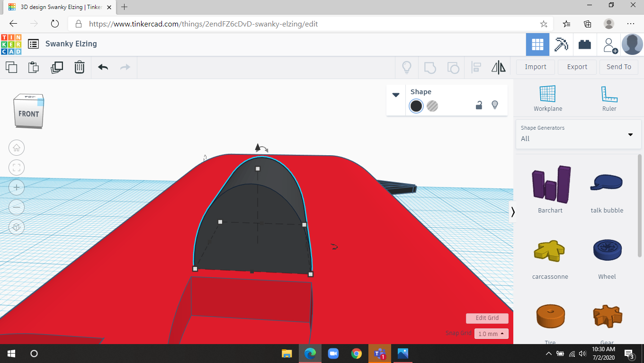
Task: Select the Ruler tool
Action: 609,97
